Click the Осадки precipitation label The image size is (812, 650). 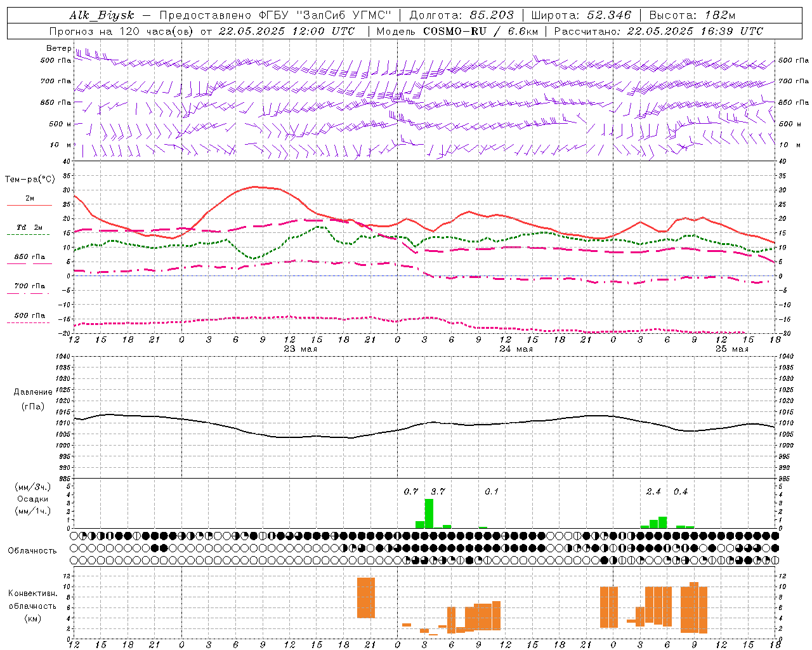(x=32, y=499)
